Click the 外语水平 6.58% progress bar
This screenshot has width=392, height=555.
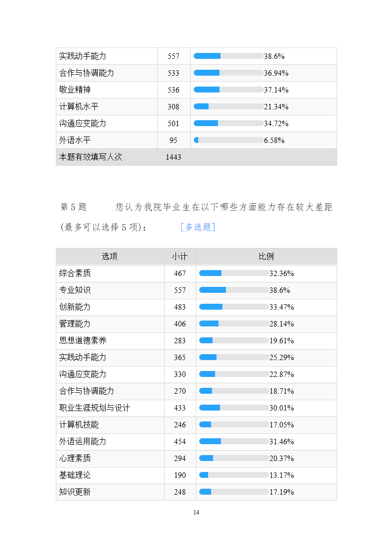point(228,140)
